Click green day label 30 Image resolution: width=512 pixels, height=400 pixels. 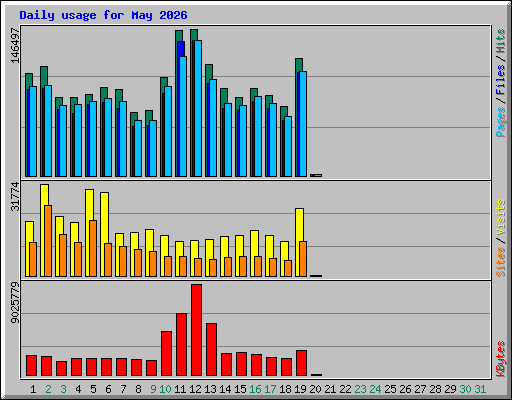point(465,389)
